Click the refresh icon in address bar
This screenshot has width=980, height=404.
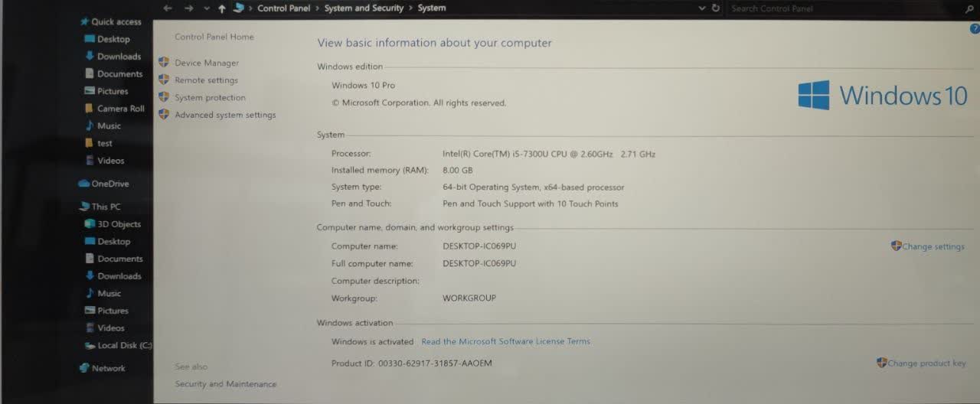pos(716,8)
